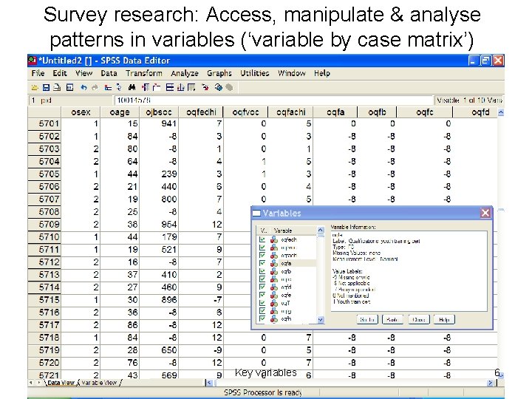Click the Find binoculars icon

(132, 87)
